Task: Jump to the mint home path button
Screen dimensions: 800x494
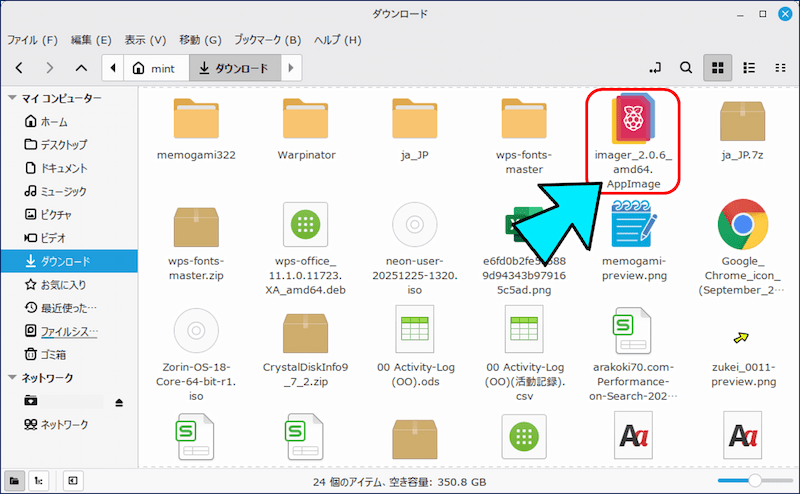Action: (x=156, y=68)
